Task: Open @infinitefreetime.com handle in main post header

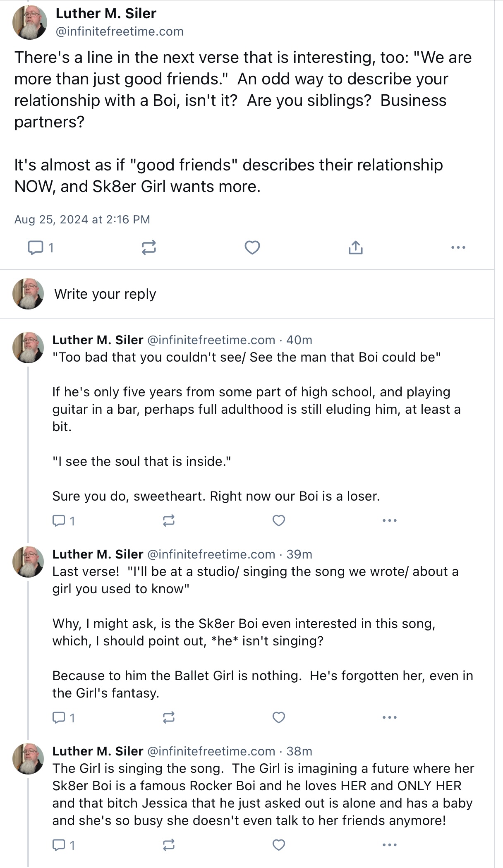Action: pos(120,31)
